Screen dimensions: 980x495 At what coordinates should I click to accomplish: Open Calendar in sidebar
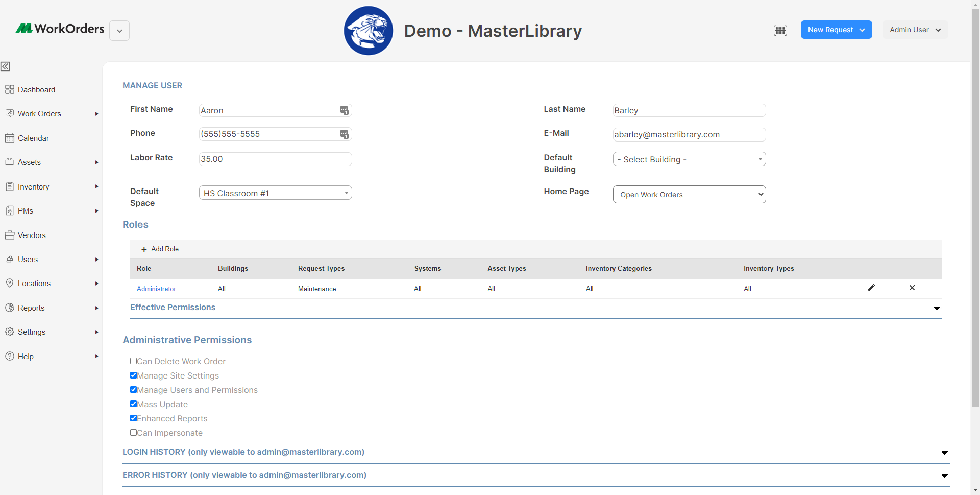[33, 138]
